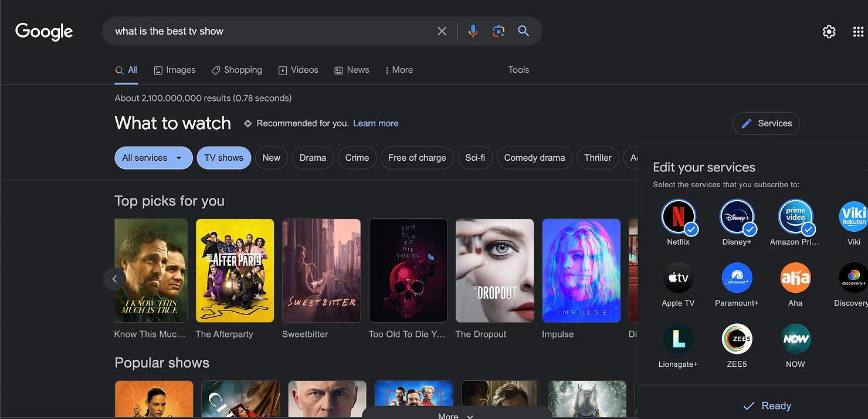Select the NOW service icon
868x419 pixels.
pyautogui.click(x=795, y=339)
